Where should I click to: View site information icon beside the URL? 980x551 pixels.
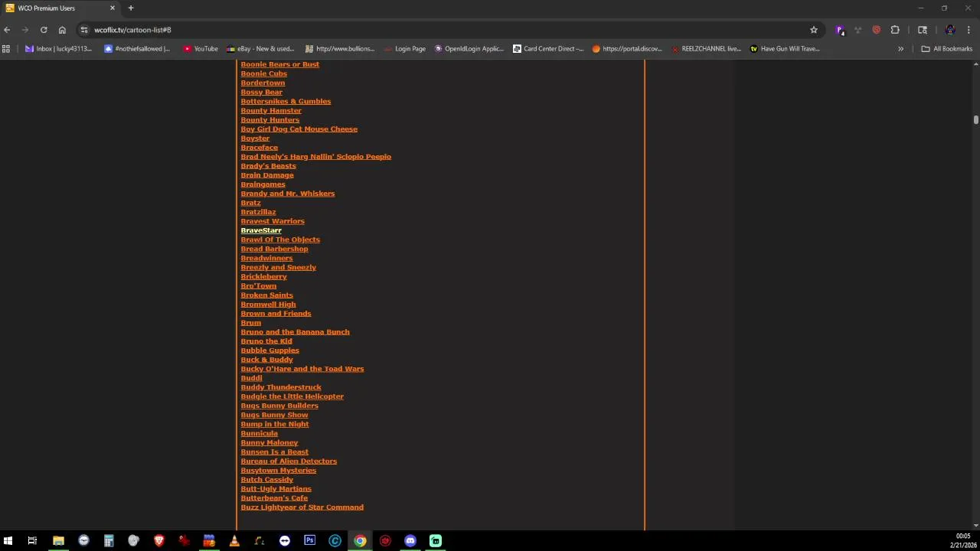pyautogui.click(x=84, y=30)
